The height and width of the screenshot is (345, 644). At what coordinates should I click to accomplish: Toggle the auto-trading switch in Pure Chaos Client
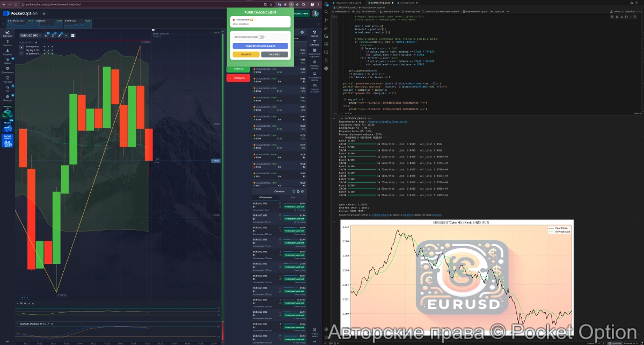click(x=261, y=37)
